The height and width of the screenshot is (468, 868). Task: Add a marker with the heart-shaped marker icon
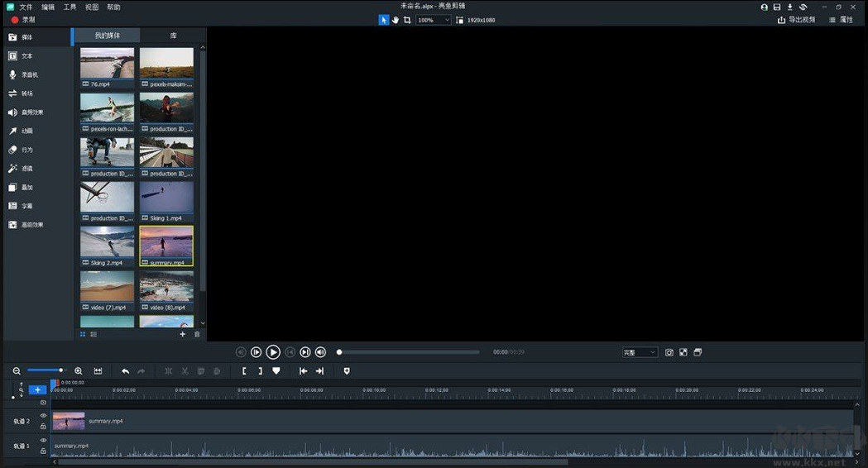tap(276, 371)
